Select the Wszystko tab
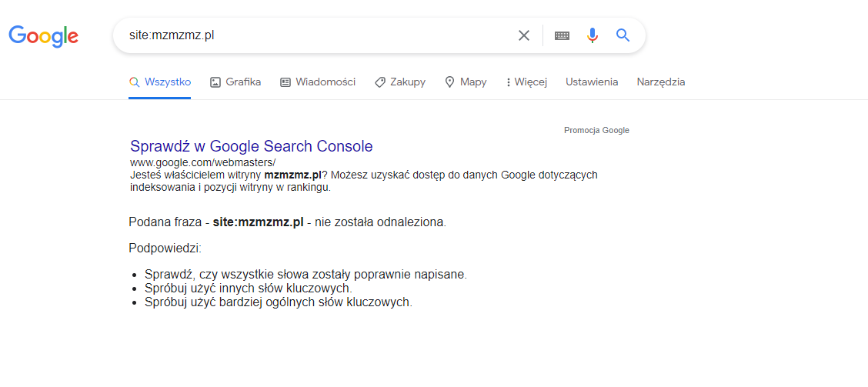The width and height of the screenshot is (868, 387). click(x=160, y=82)
